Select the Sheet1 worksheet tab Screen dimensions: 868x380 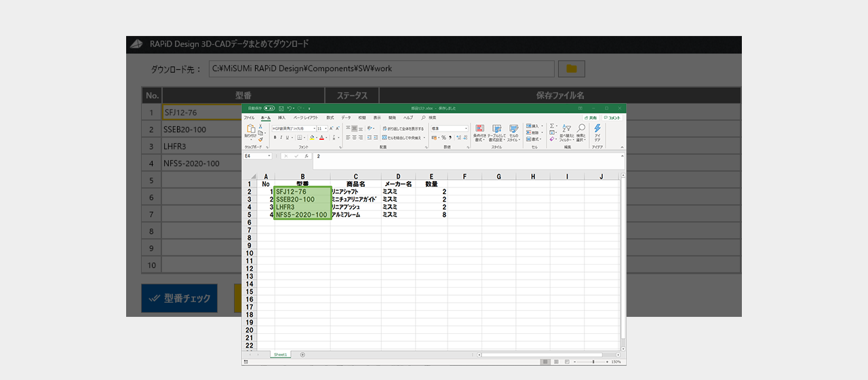(280, 354)
